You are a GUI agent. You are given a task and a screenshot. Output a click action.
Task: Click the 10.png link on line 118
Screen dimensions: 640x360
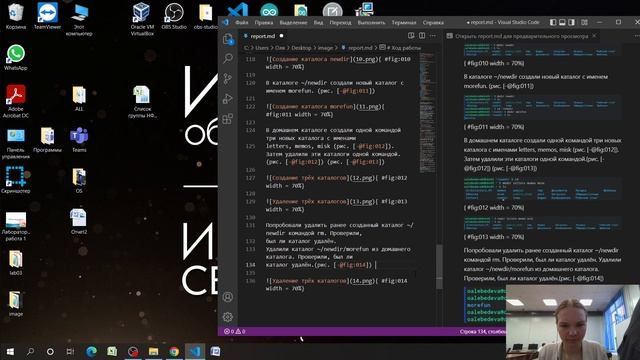364,59
